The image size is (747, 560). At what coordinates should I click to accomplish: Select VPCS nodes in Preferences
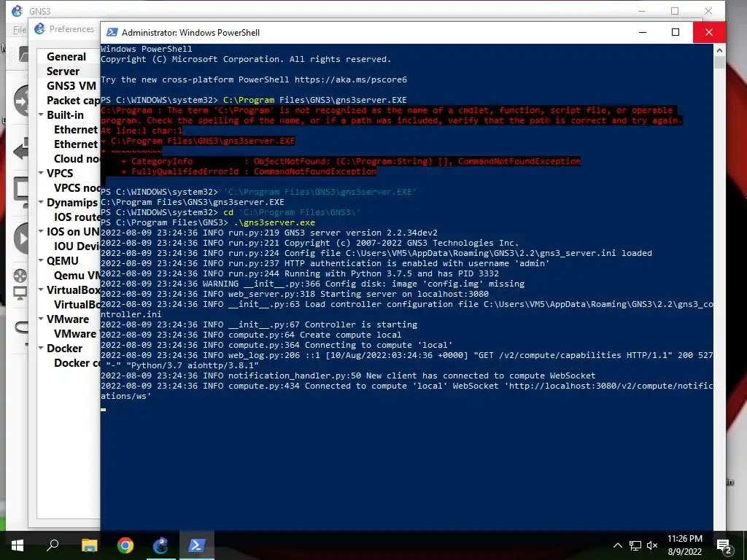tap(77, 188)
